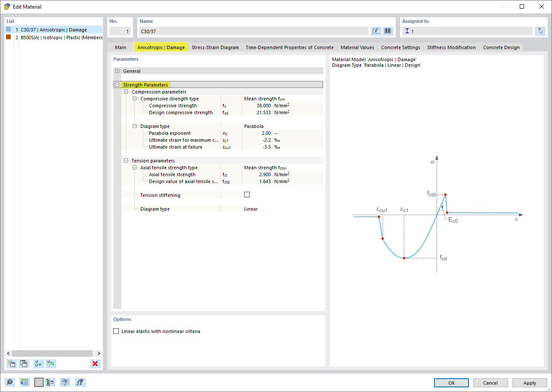Screen dimensions: 552x392
Task: Confirm the dialog with OK
Action: tap(451, 383)
